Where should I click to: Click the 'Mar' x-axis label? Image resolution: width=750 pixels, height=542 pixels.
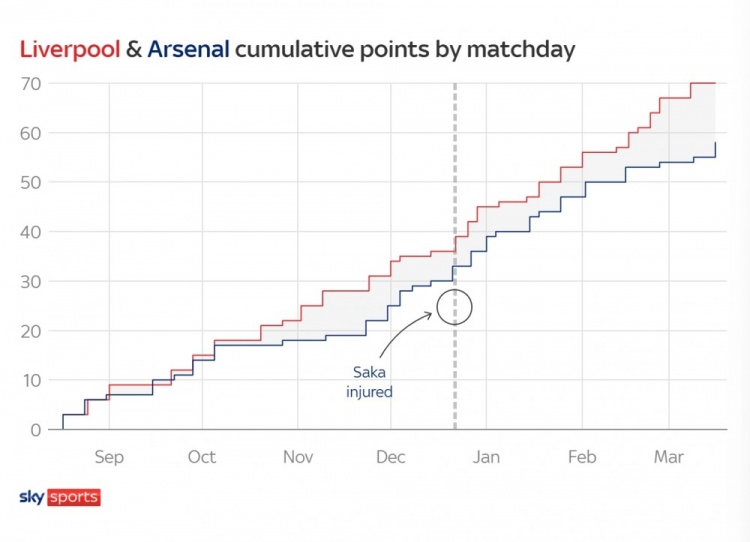tap(669, 457)
